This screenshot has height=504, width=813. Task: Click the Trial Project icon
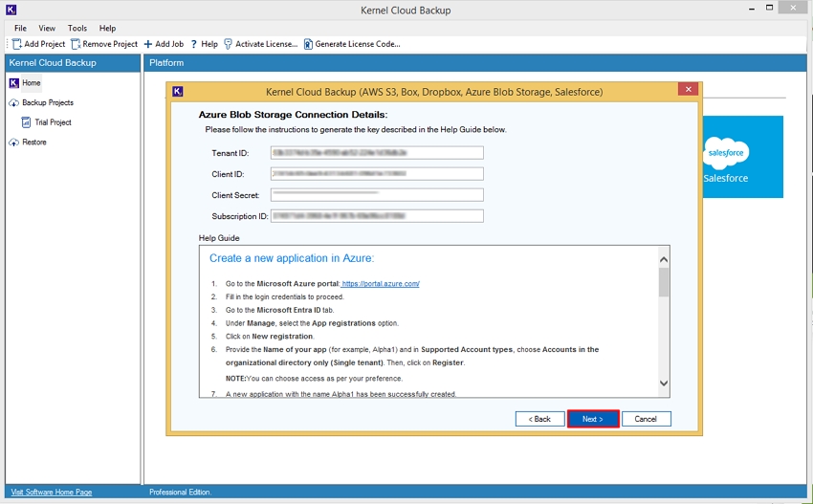click(26, 122)
